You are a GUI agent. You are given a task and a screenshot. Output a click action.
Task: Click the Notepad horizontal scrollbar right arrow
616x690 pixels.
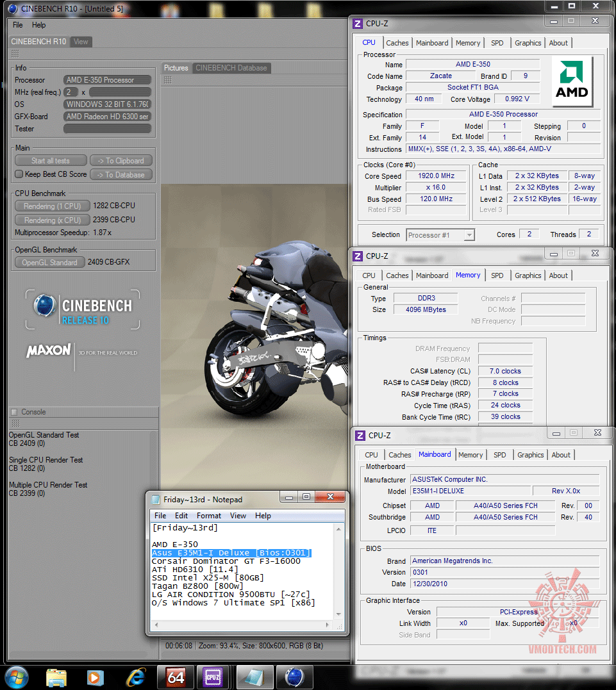point(327,625)
